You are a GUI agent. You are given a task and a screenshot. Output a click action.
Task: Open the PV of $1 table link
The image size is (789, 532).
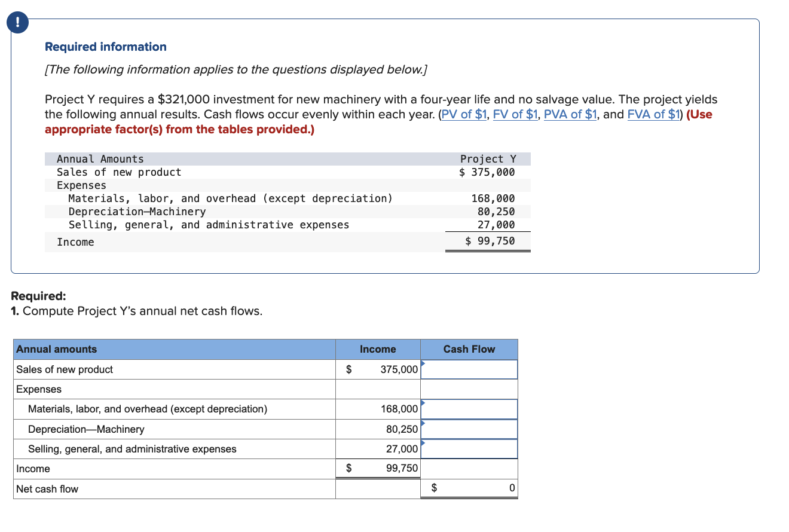(464, 115)
